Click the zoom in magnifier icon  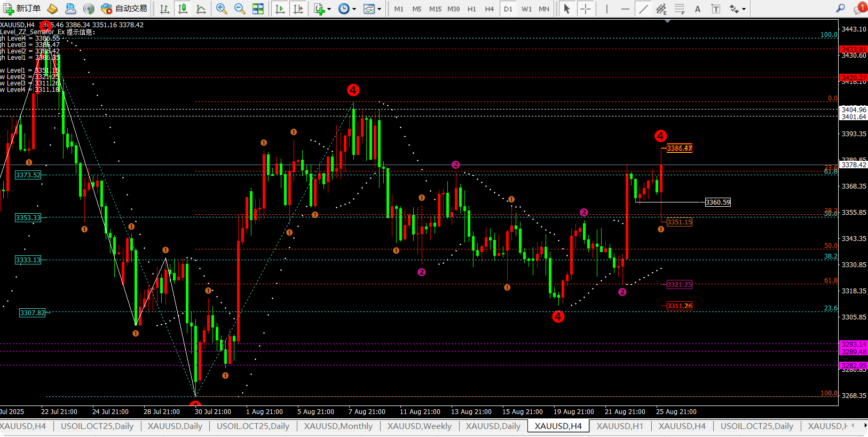tap(221, 9)
